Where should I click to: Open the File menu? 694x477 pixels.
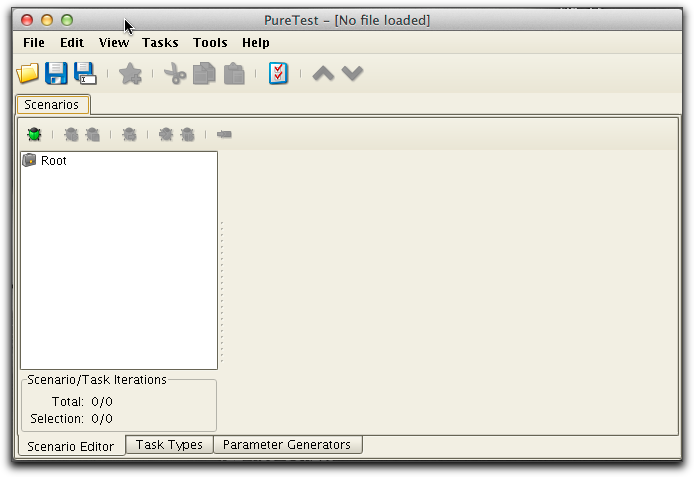34,42
